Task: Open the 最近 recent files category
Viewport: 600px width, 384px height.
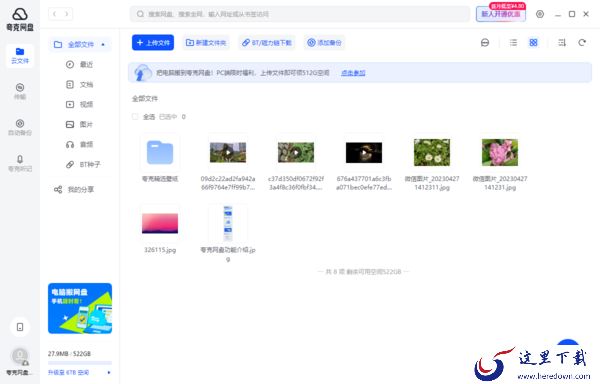Action: [80, 65]
